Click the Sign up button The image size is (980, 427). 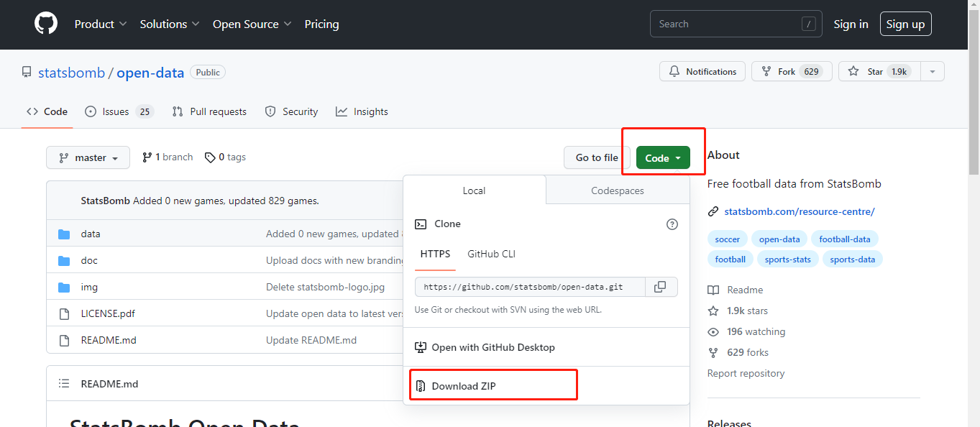[x=905, y=24]
